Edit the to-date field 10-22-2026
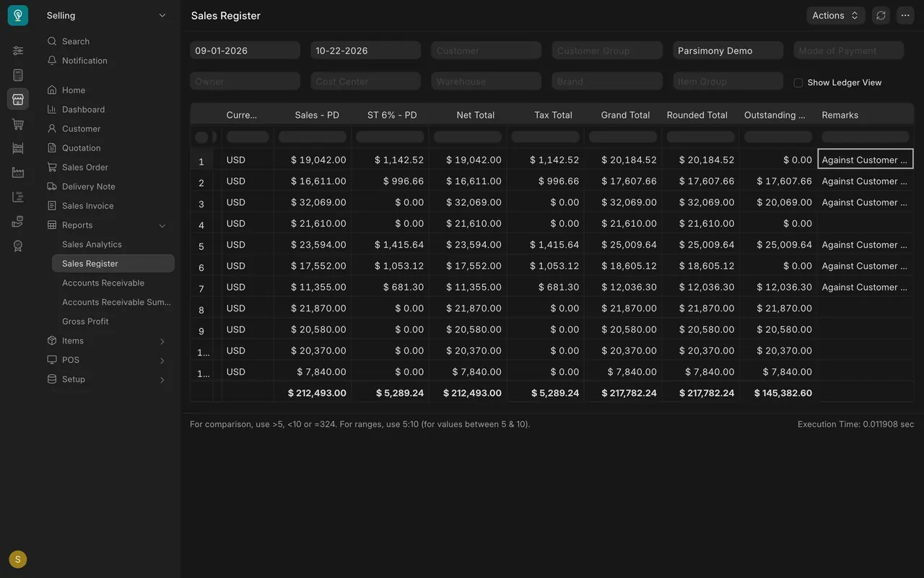The height and width of the screenshot is (578, 924). pos(366,51)
